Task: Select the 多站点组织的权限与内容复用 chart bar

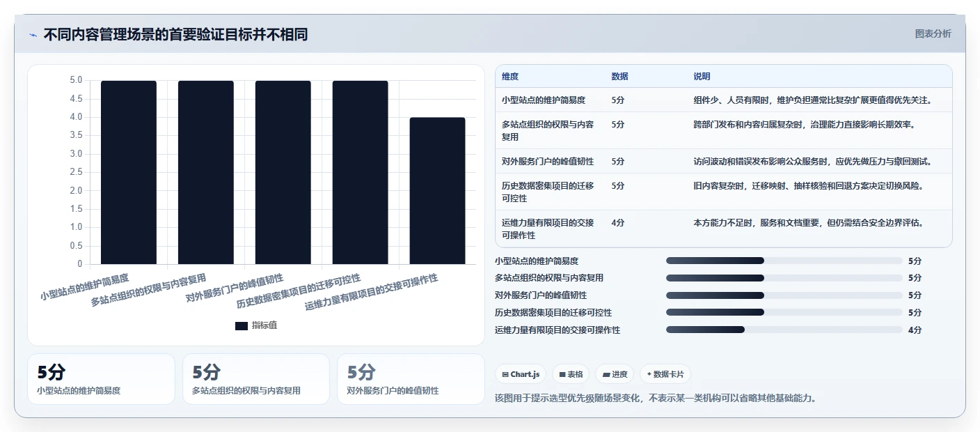Action: (206, 172)
